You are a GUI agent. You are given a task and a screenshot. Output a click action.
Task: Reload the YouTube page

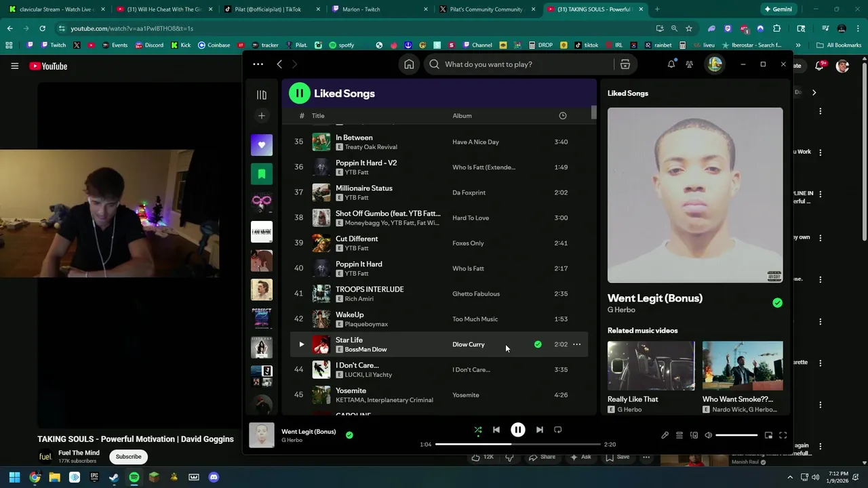pyautogui.click(x=42, y=28)
